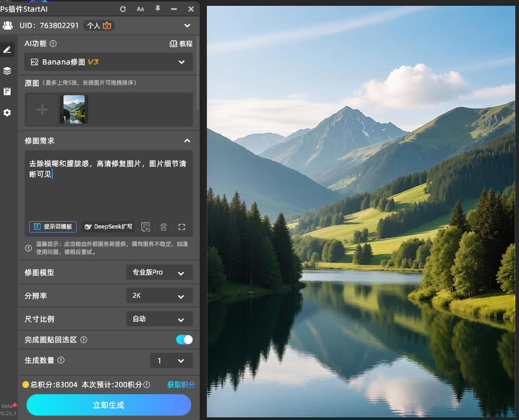Click the 温馨提示 notice text
Screen dimensions: 519x420
112,248
